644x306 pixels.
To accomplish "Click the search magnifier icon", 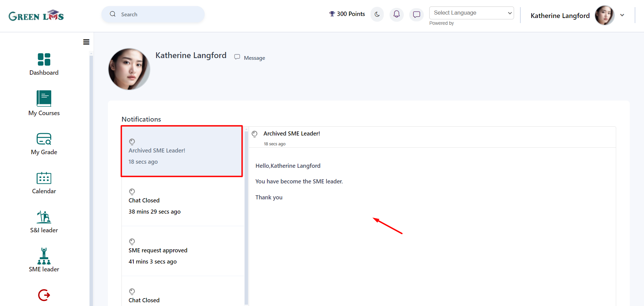I will [113, 14].
